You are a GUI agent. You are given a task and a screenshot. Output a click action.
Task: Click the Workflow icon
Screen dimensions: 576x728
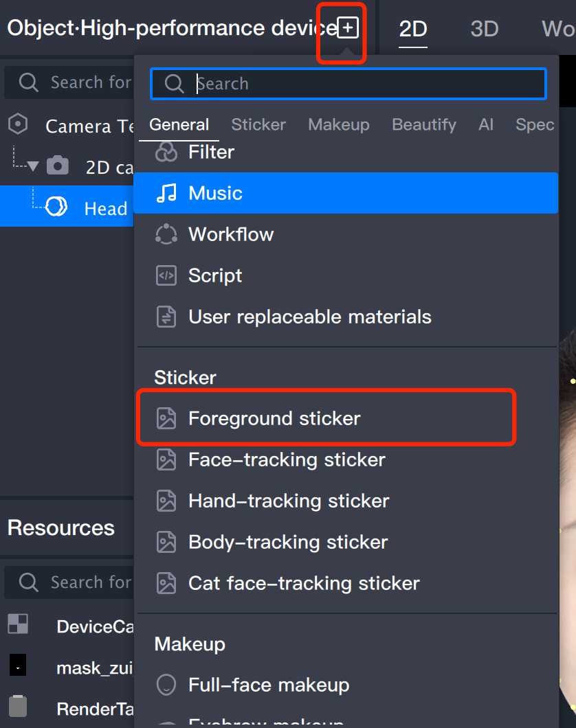[166, 234]
